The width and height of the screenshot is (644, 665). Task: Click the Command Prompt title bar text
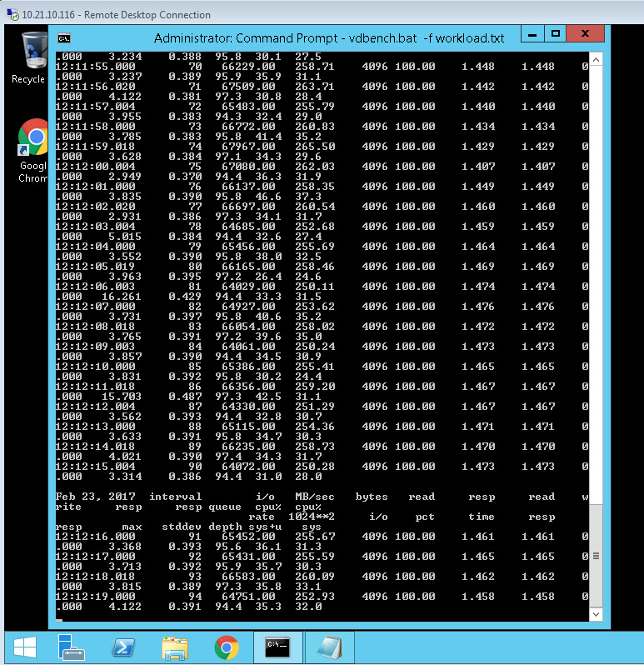(x=329, y=38)
